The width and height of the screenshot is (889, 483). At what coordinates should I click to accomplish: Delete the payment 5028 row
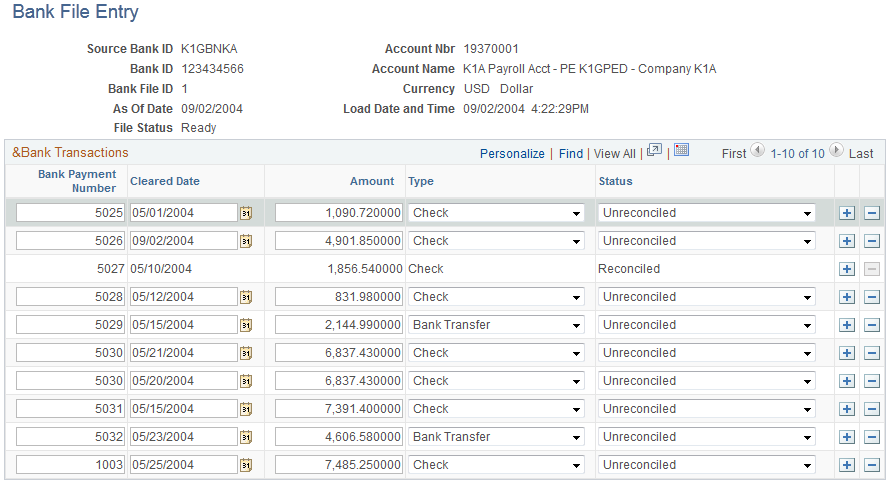[872, 297]
